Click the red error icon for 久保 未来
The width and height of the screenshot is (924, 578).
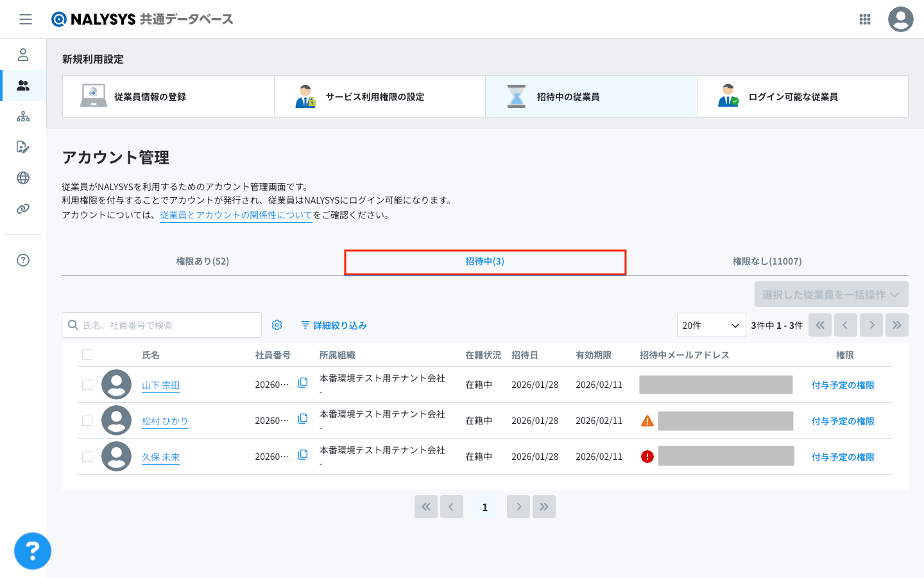point(647,457)
